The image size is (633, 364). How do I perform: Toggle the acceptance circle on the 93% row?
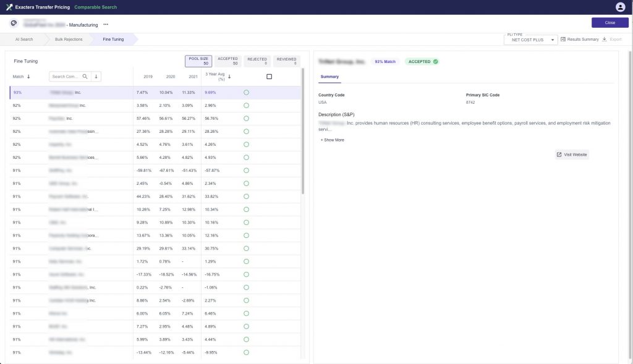(x=246, y=92)
